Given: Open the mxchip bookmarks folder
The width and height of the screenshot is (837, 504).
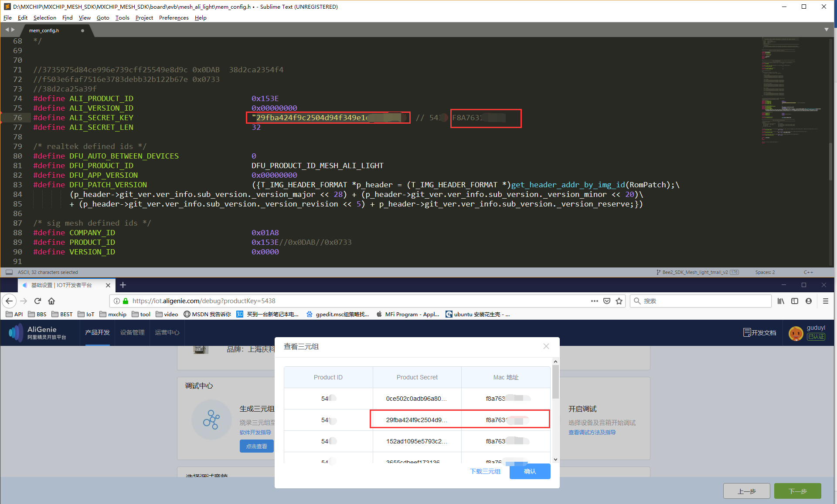Looking at the screenshot, I should [x=113, y=314].
